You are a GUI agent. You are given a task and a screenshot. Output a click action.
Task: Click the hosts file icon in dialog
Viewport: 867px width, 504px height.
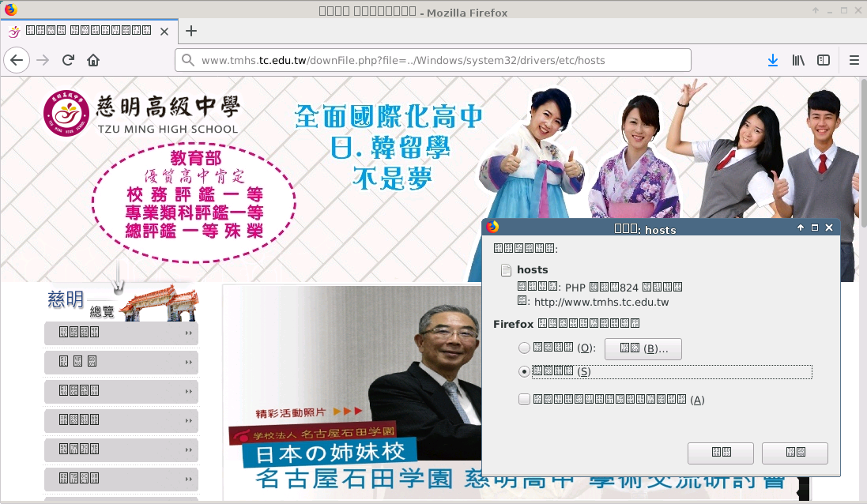pyautogui.click(x=505, y=270)
